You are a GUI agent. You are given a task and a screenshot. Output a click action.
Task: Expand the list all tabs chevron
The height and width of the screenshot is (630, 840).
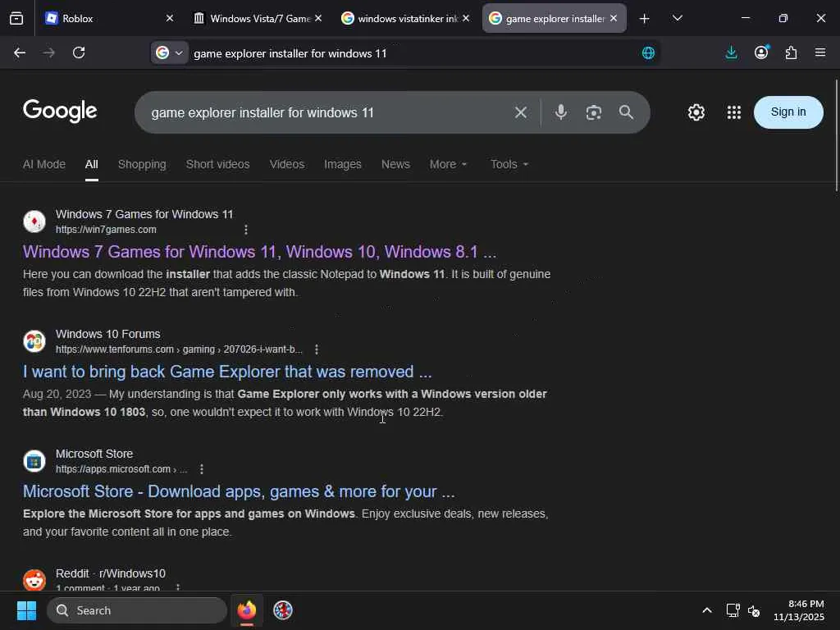tap(677, 18)
